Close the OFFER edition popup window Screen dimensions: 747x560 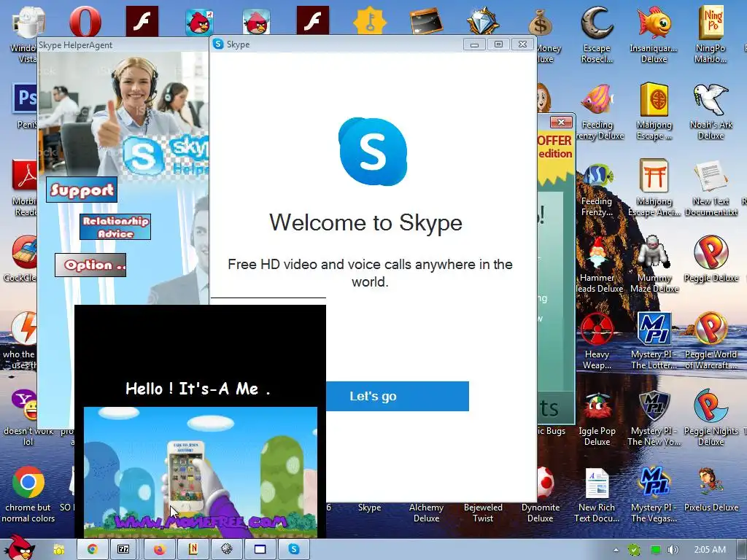(x=561, y=122)
